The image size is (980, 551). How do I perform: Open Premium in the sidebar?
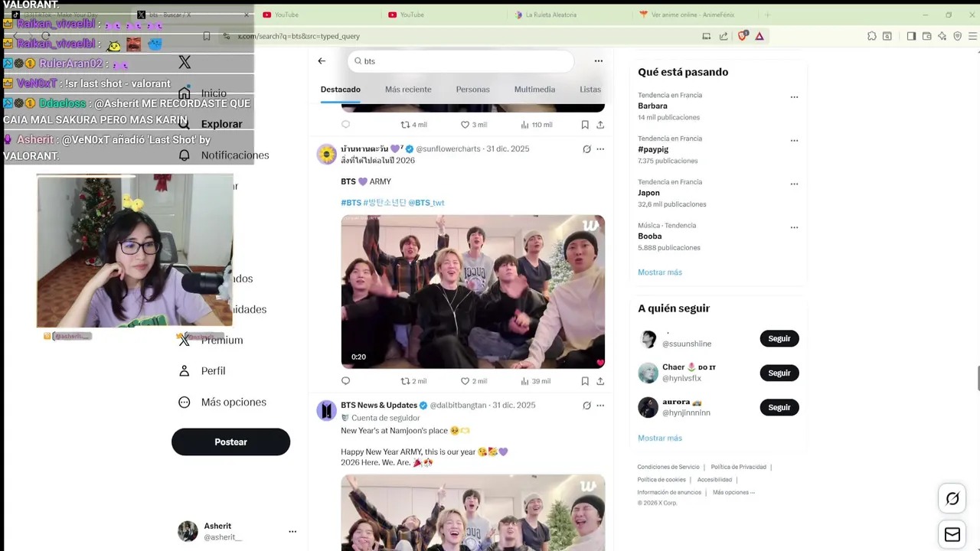coord(211,341)
